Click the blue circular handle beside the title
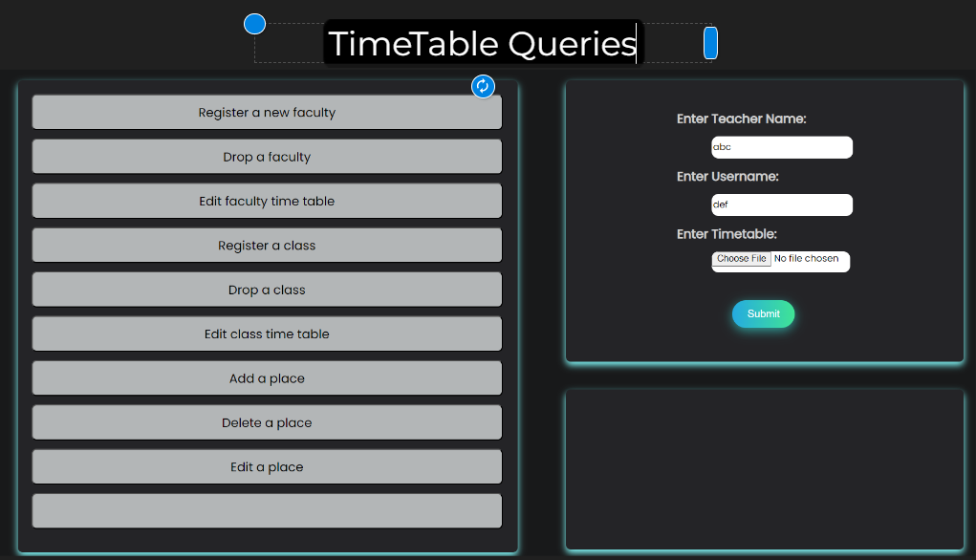The width and height of the screenshot is (976, 560). tap(254, 24)
